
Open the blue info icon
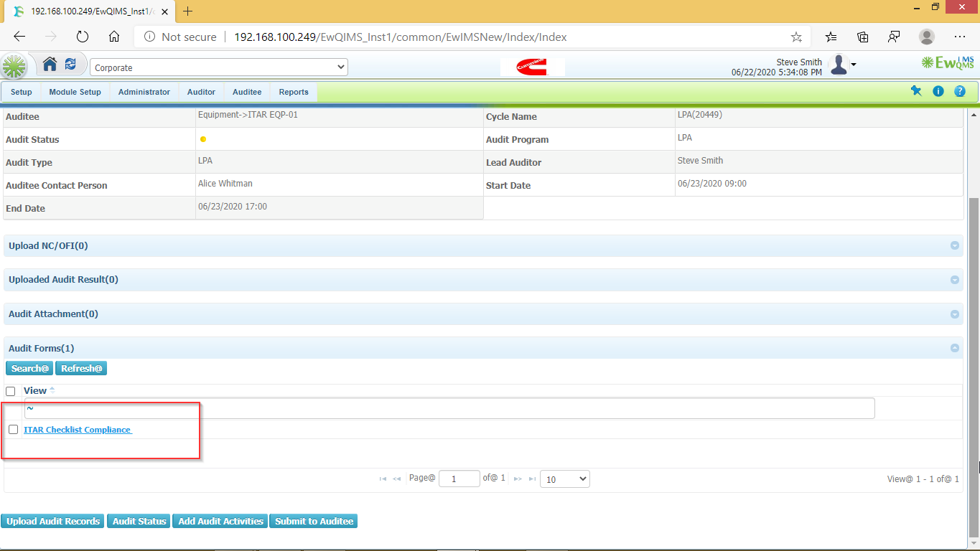coord(938,91)
